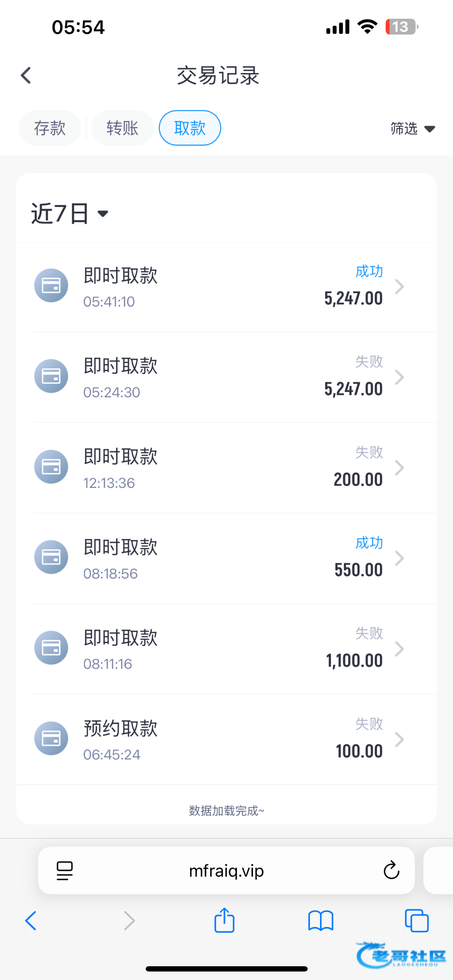
Task: Expand details chevron for 550.00 withdrawal
Action: (x=400, y=558)
